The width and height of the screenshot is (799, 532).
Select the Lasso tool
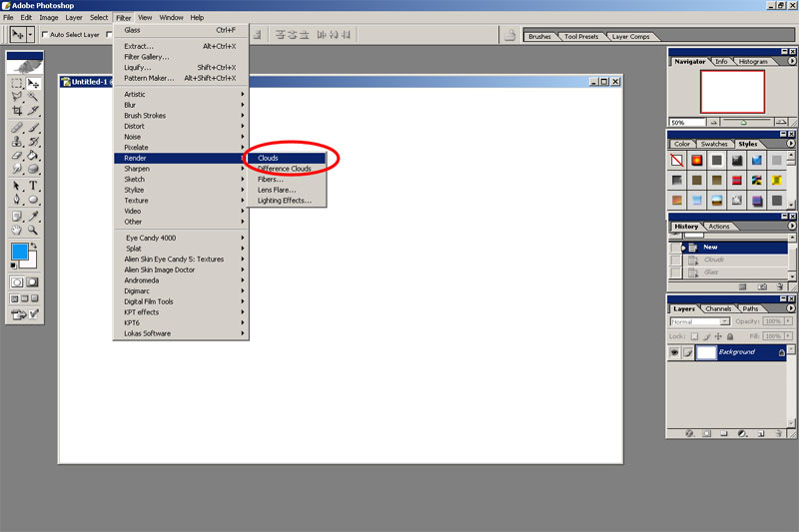pos(17,96)
